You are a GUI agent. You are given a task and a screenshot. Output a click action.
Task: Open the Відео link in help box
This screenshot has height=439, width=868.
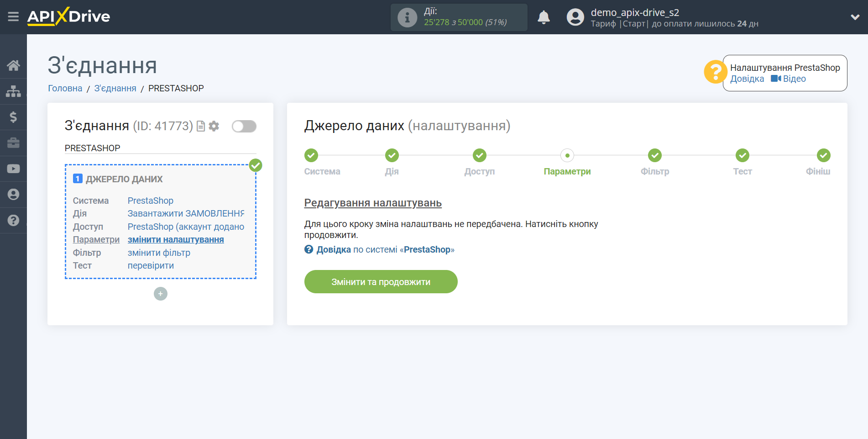(789, 79)
